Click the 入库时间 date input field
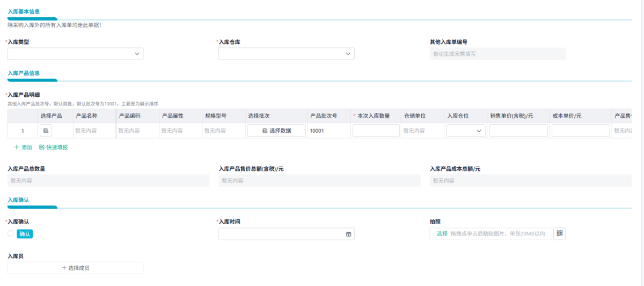This screenshot has height=286, width=644. (282, 234)
